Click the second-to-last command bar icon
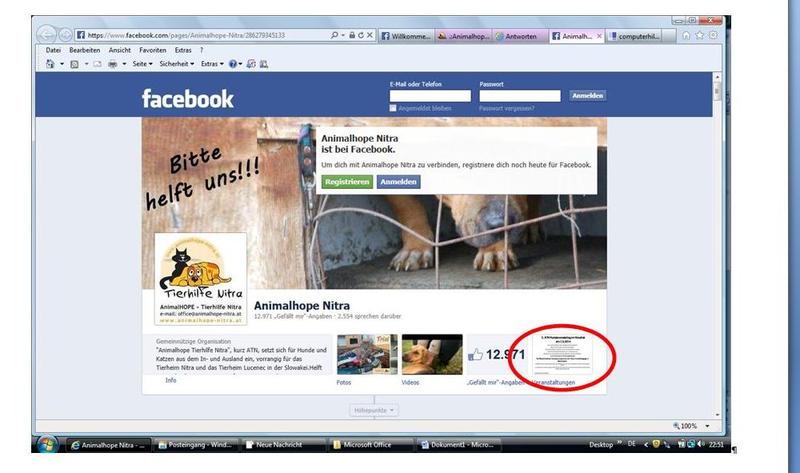800x473 pixels. point(251,64)
